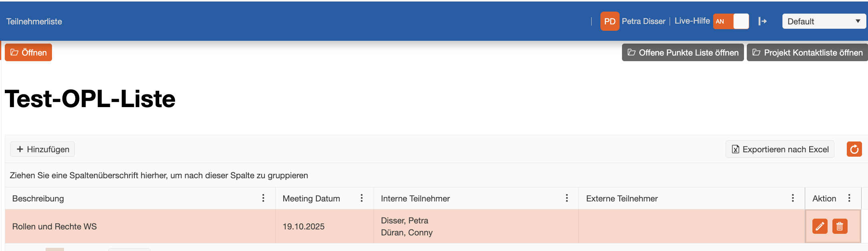The image size is (868, 251).
Task: Open the Projekt Kontaktliste
Action: click(x=807, y=52)
